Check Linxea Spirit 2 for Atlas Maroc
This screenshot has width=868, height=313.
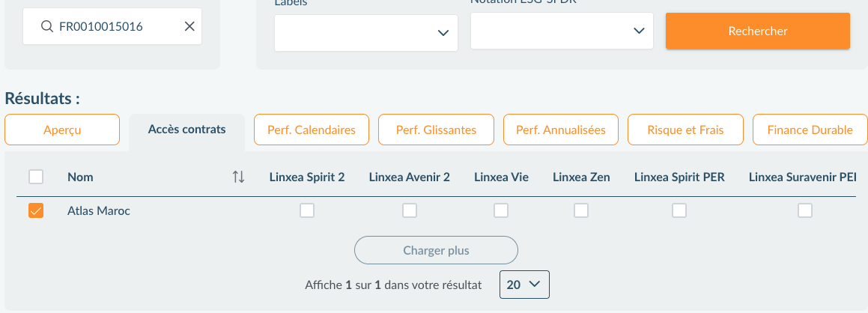coord(307,211)
